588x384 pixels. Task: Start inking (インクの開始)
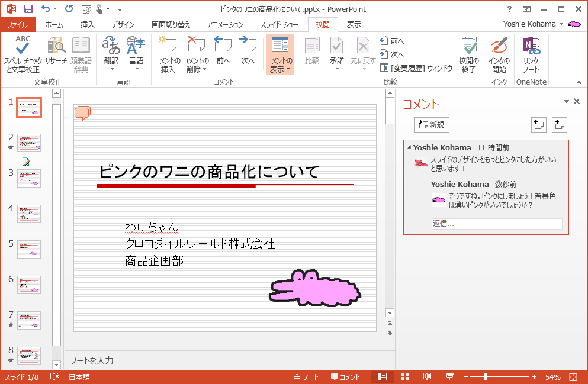tap(499, 54)
